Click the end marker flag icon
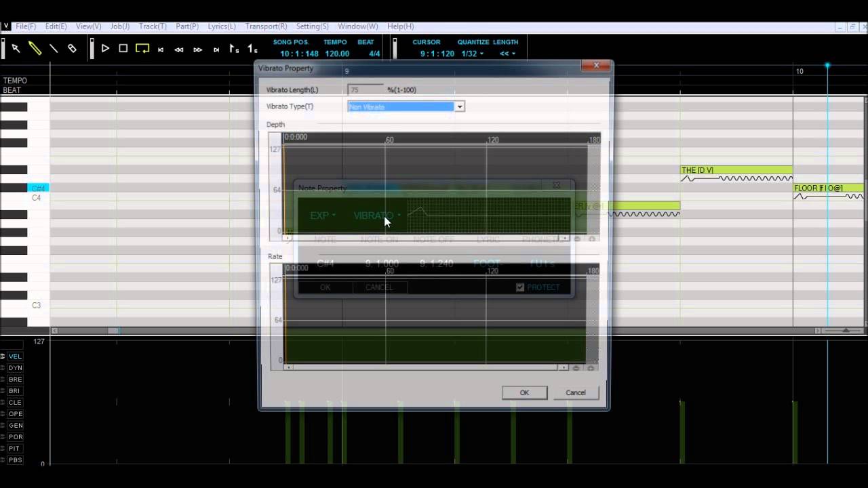The image size is (868, 488). pos(252,49)
